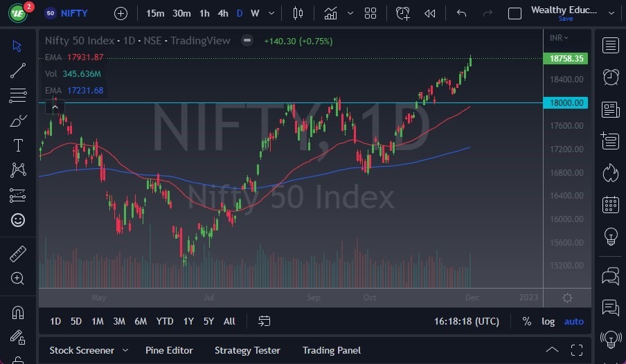Click the Wealthy Educ... layout name
This screenshot has height=364, width=626.
pos(564,10)
